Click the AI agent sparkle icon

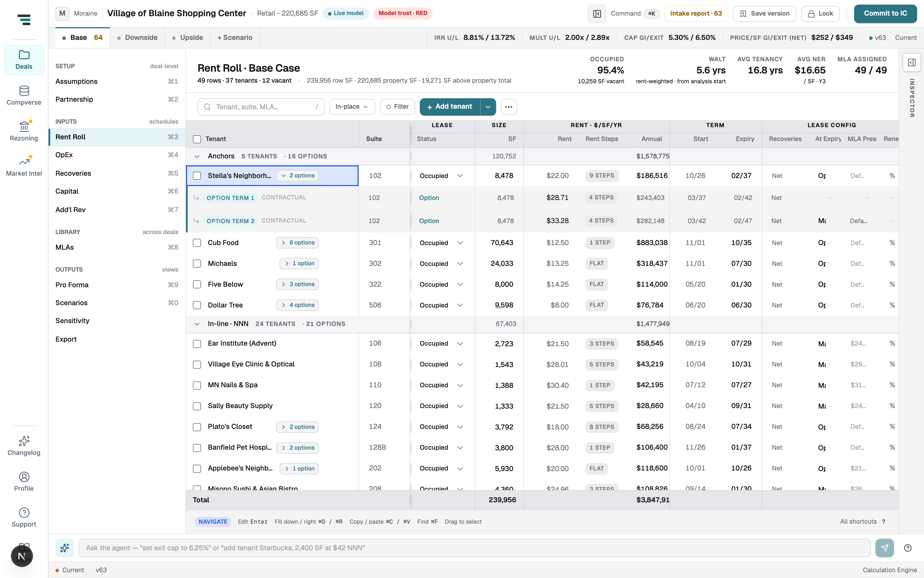pos(64,548)
